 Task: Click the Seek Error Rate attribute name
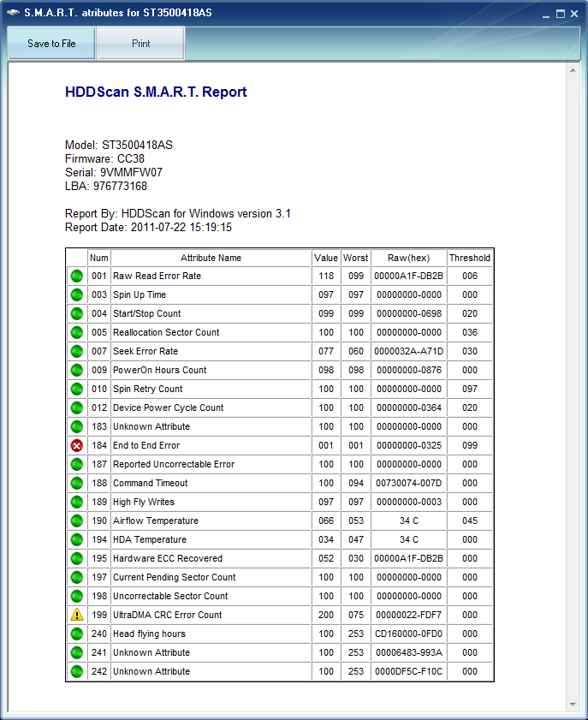click(x=146, y=351)
